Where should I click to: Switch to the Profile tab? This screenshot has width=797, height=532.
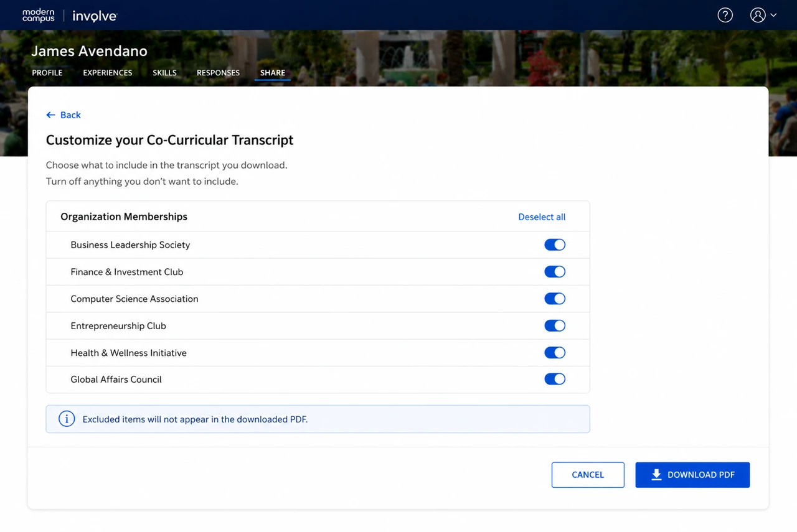click(x=47, y=73)
